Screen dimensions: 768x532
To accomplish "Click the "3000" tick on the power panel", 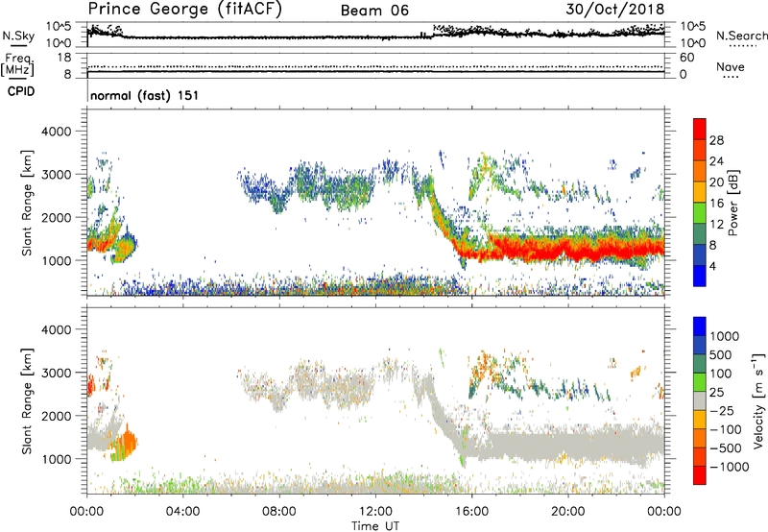I will 56,175.
